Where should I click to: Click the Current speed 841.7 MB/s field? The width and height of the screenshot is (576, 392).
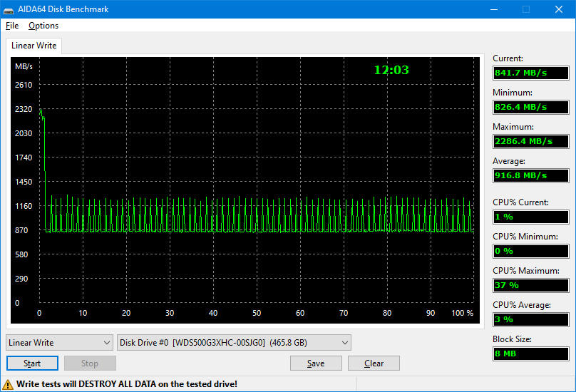[x=531, y=73]
